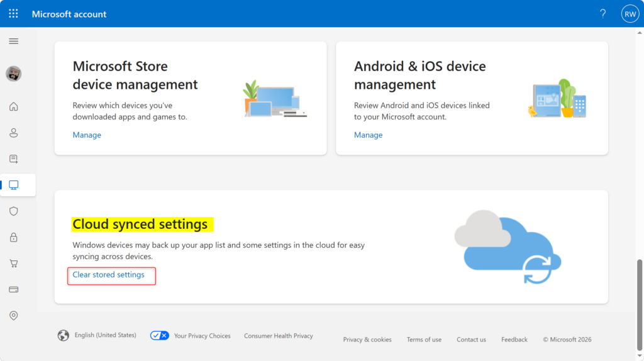Open Terms of use footer link
Screen dimensions: 644x361
pos(424,340)
